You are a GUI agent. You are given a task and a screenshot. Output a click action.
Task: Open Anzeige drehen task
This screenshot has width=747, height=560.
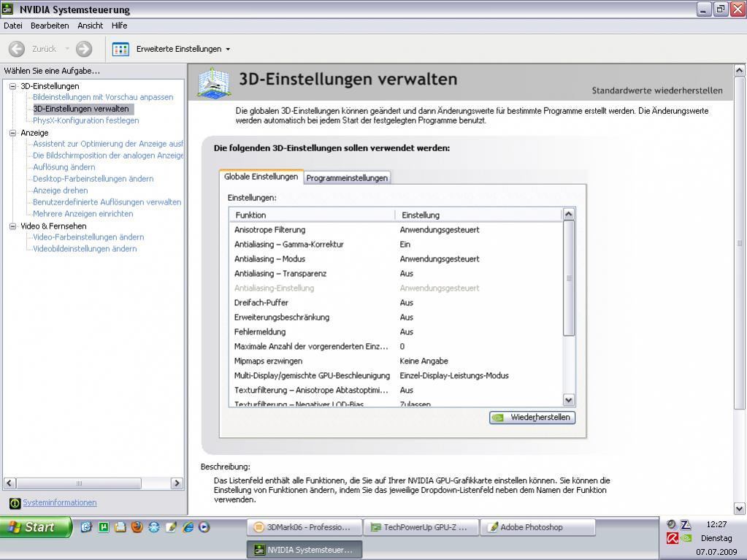(60, 191)
